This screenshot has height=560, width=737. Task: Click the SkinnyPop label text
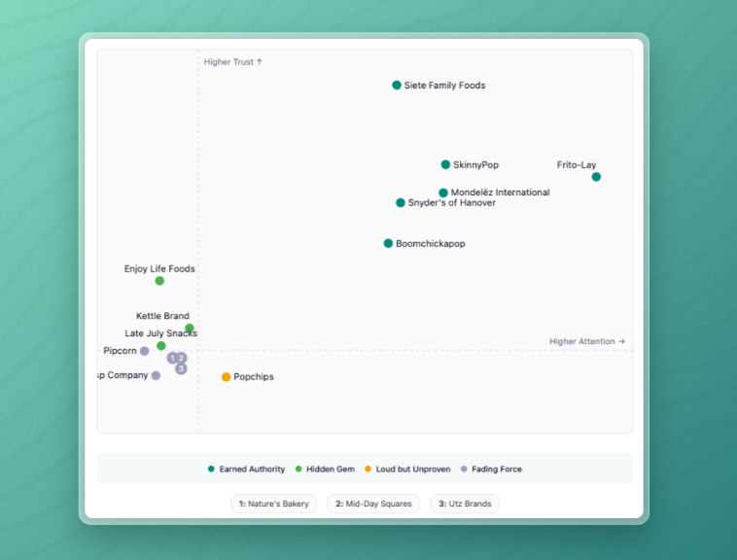click(x=475, y=165)
